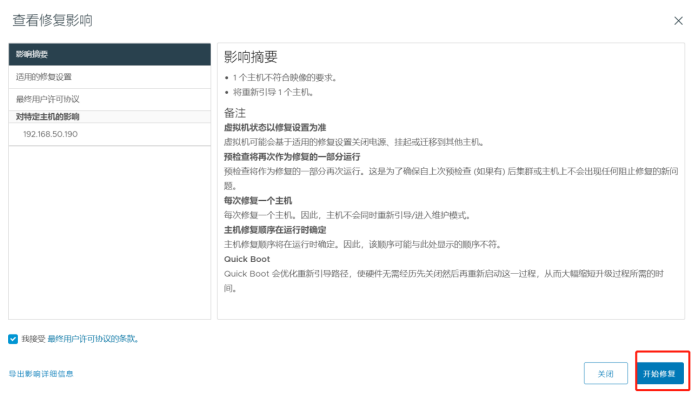Click the Quick Boot bold heading
The height and width of the screenshot is (396, 692).
click(x=247, y=259)
